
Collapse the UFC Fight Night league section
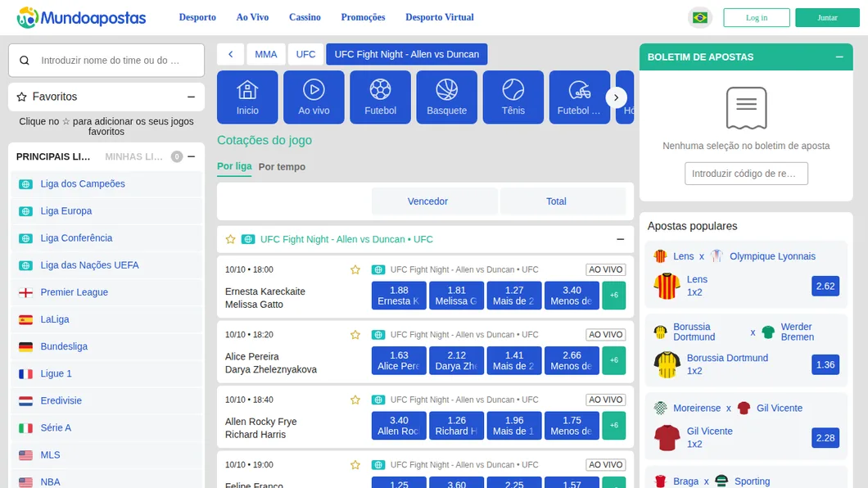pyautogui.click(x=620, y=240)
